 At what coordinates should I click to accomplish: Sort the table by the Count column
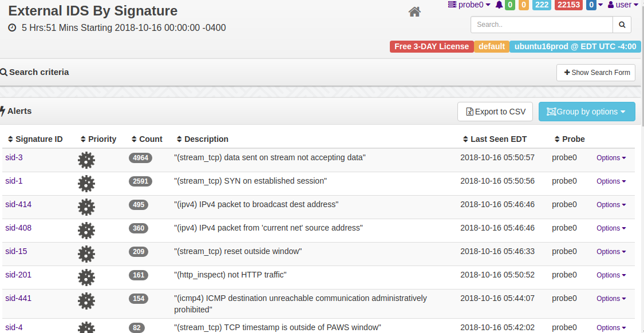(x=147, y=139)
